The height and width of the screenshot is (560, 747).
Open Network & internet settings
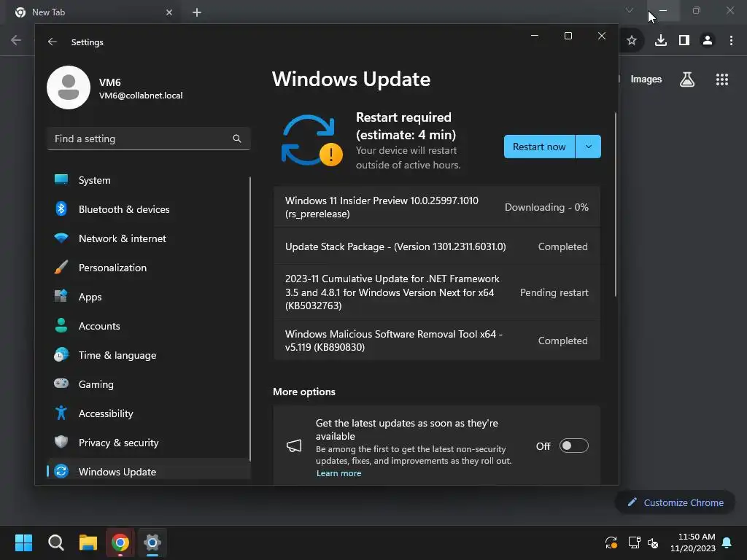(x=148, y=238)
